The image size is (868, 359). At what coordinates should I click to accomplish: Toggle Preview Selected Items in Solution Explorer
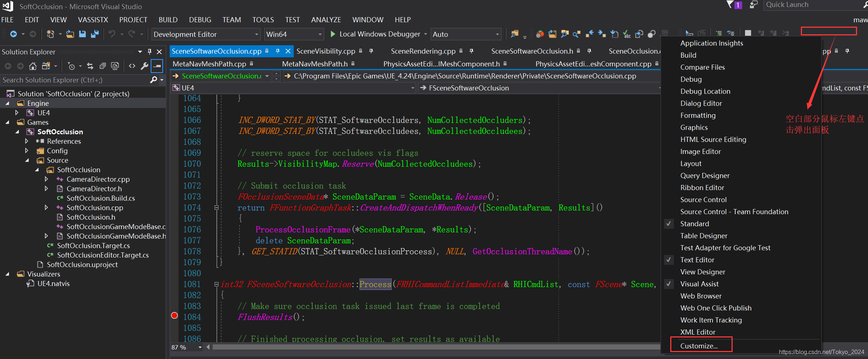point(157,66)
